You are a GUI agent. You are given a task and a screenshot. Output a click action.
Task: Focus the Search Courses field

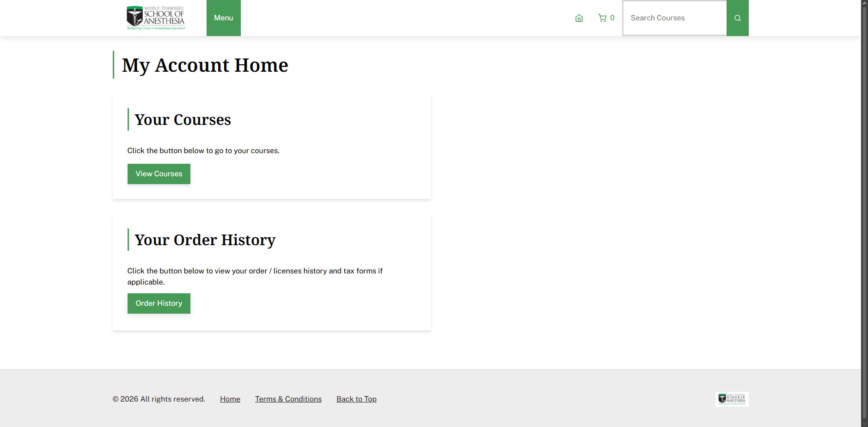coord(675,18)
